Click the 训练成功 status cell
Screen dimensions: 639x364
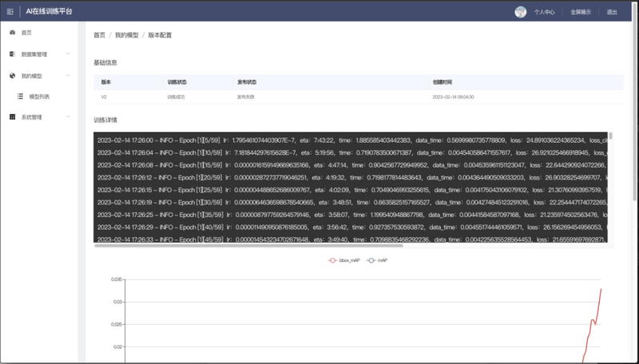tap(176, 97)
